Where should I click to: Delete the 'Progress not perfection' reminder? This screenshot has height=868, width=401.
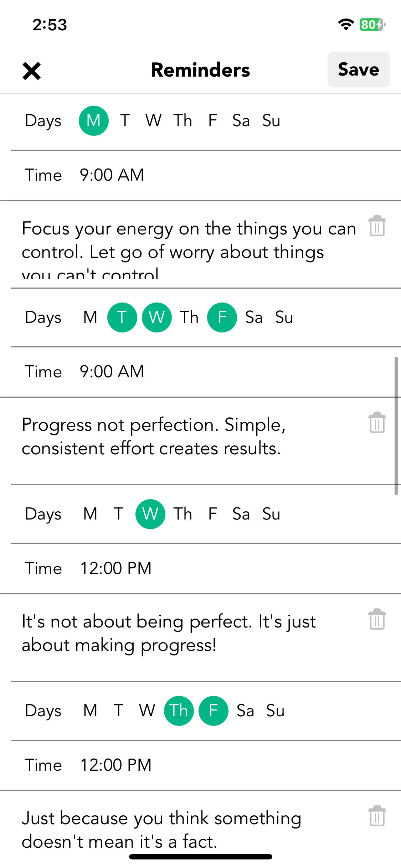[x=377, y=423]
